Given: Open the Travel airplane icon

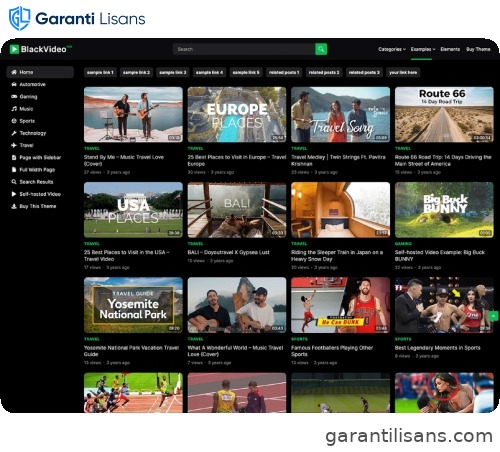Looking at the screenshot, I should point(14,145).
